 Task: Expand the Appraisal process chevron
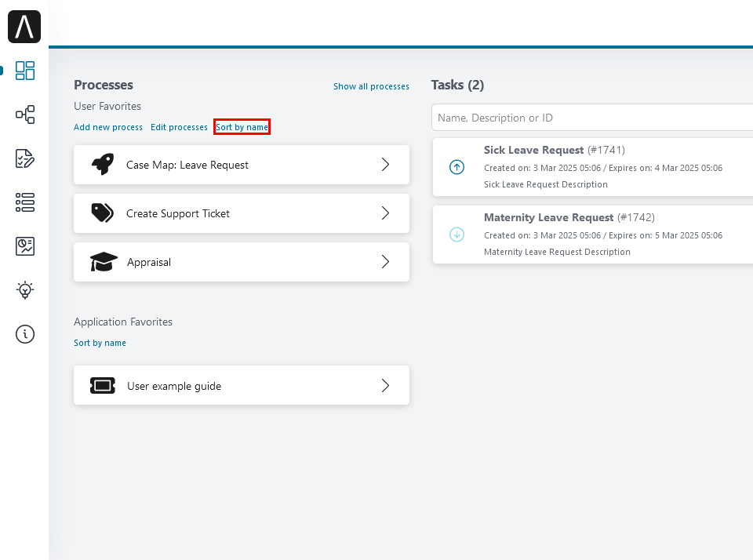click(385, 262)
